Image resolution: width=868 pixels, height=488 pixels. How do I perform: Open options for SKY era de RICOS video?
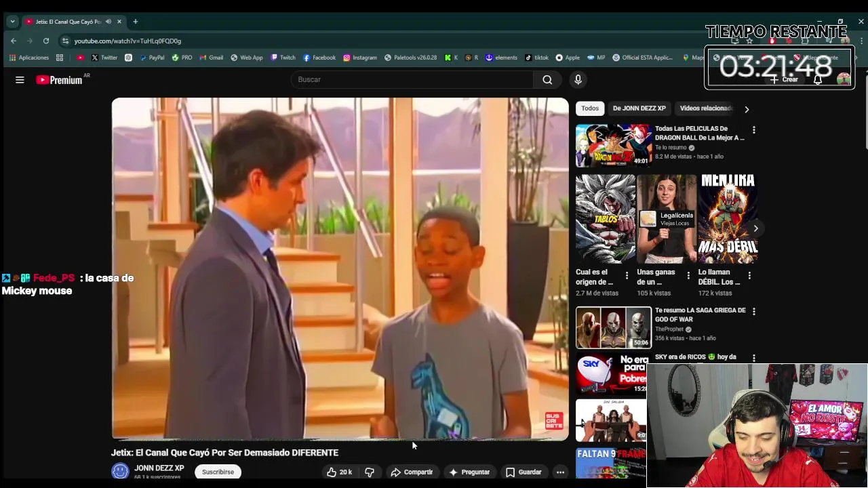tap(753, 357)
